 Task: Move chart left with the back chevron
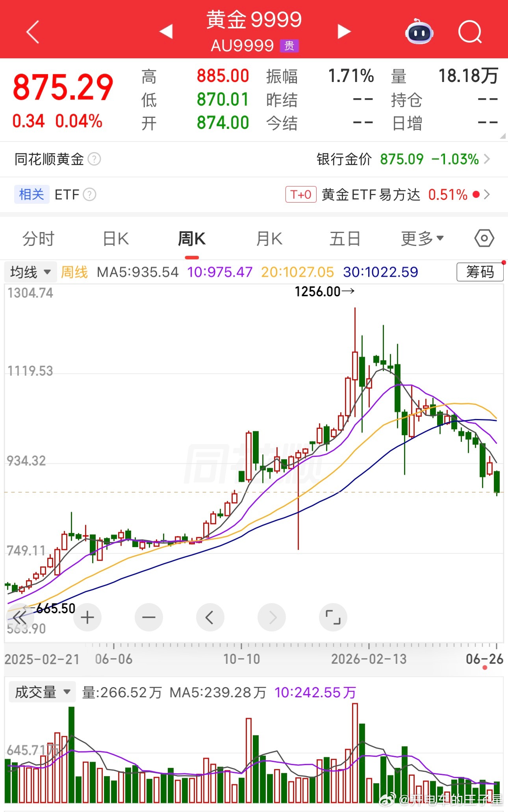tap(210, 617)
